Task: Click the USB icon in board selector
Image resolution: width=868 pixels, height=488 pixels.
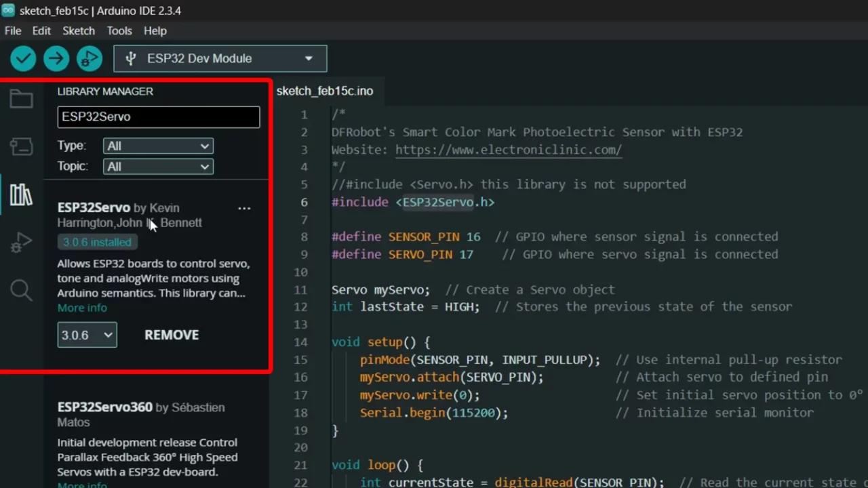Action: 131,58
